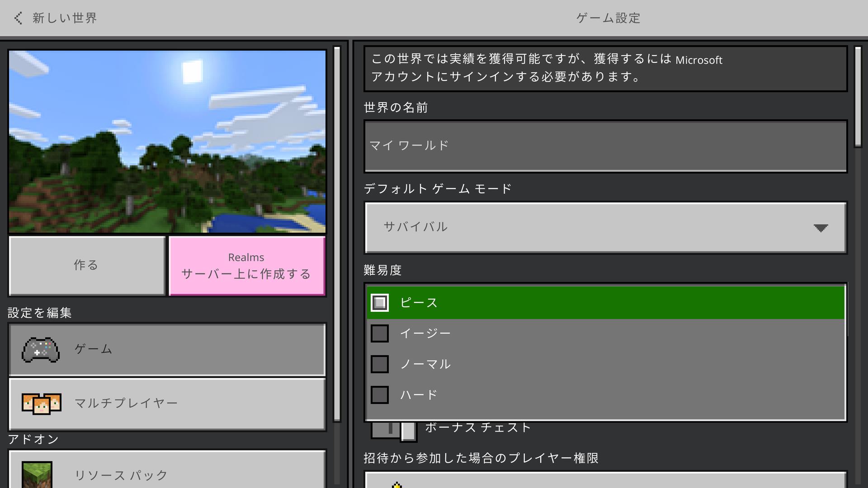
Task: Return to the 新しい世界 screen
Action: pos(54,18)
